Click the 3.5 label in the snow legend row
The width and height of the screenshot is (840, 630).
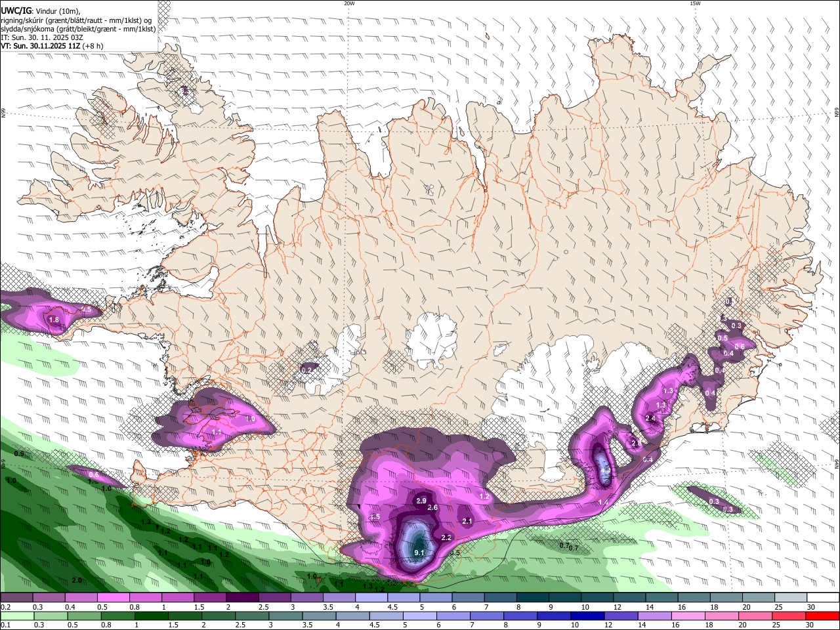pyautogui.click(x=327, y=607)
